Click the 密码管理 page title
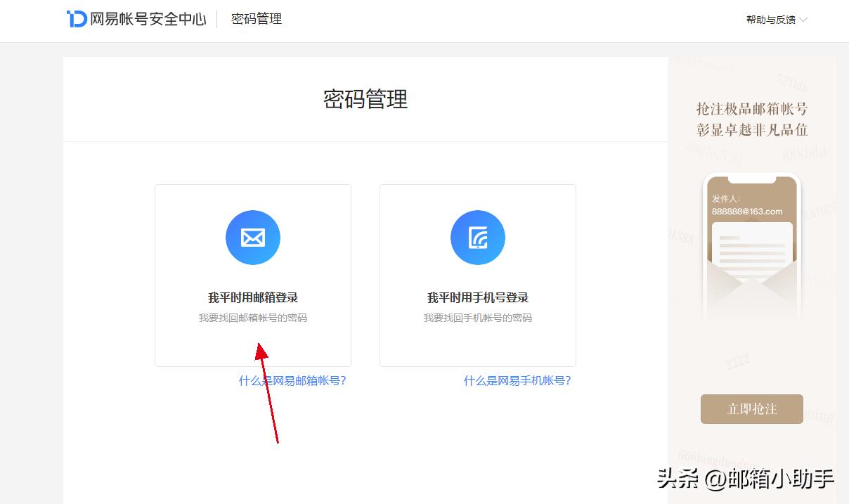This screenshot has width=849, height=504. point(365,99)
